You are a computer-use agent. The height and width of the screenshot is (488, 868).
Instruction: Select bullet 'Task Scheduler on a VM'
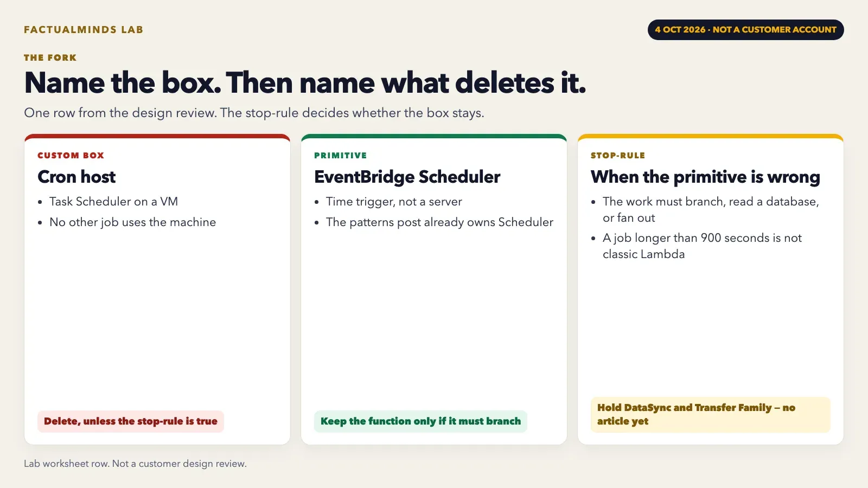(x=113, y=202)
